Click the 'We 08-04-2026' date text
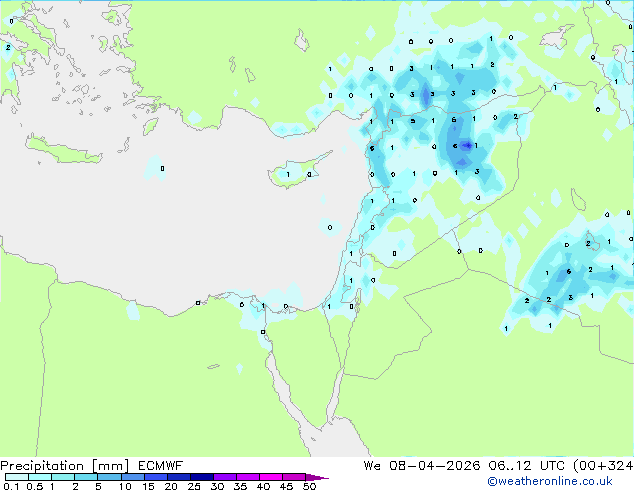 (422, 466)
